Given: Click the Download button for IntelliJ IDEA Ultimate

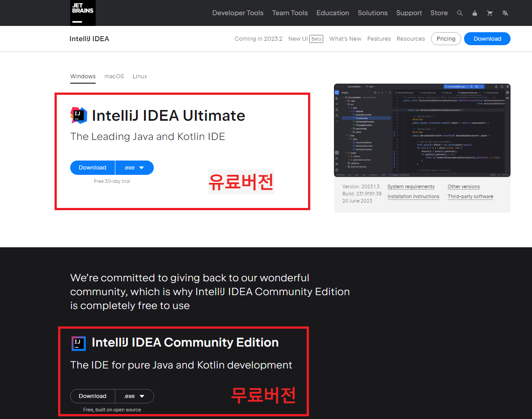Looking at the screenshot, I should (x=93, y=167).
